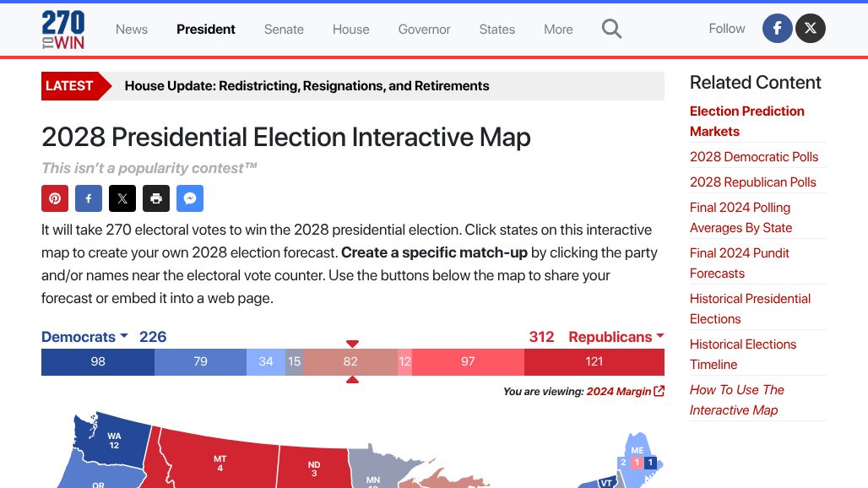Expand the Republicans candidate dropdown
Viewport: 868px width, 488px height.
[x=616, y=337]
